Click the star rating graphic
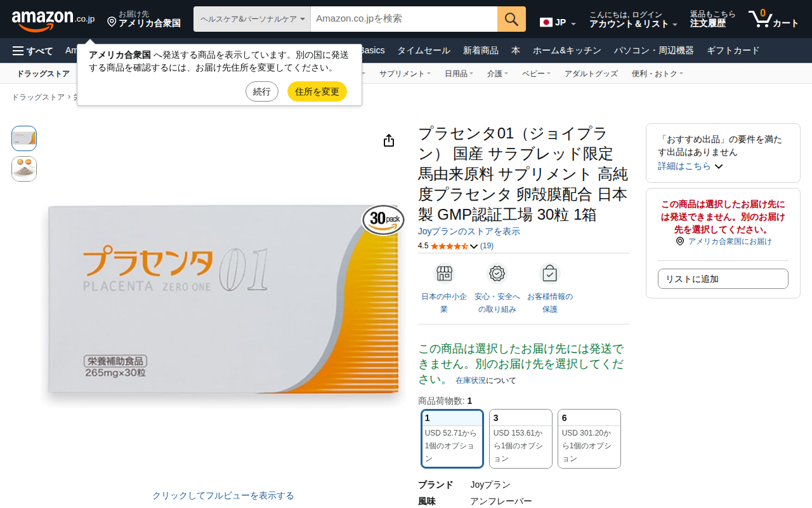812x508 pixels. tap(449, 246)
